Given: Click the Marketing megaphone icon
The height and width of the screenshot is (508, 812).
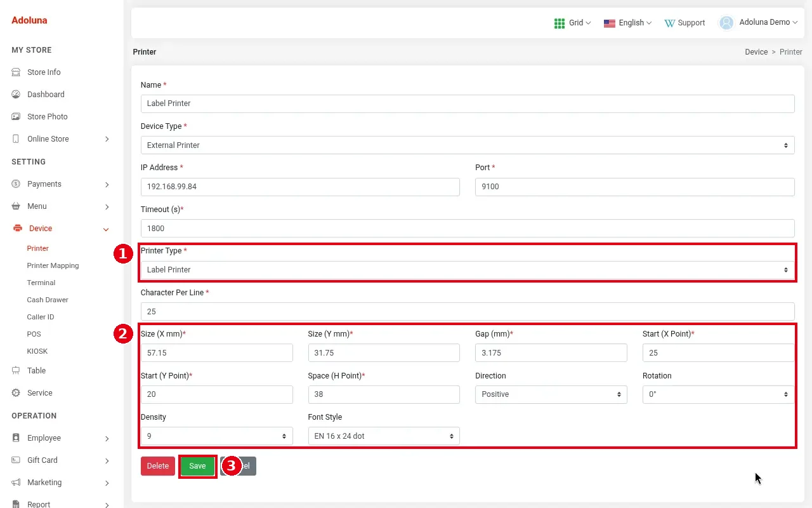Looking at the screenshot, I should point(16,483).
